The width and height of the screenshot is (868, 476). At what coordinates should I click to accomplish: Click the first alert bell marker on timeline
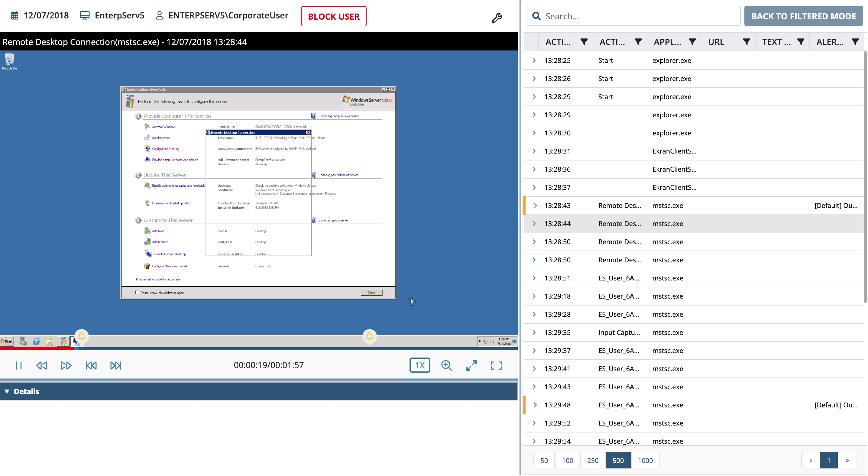tap(82, 336)
